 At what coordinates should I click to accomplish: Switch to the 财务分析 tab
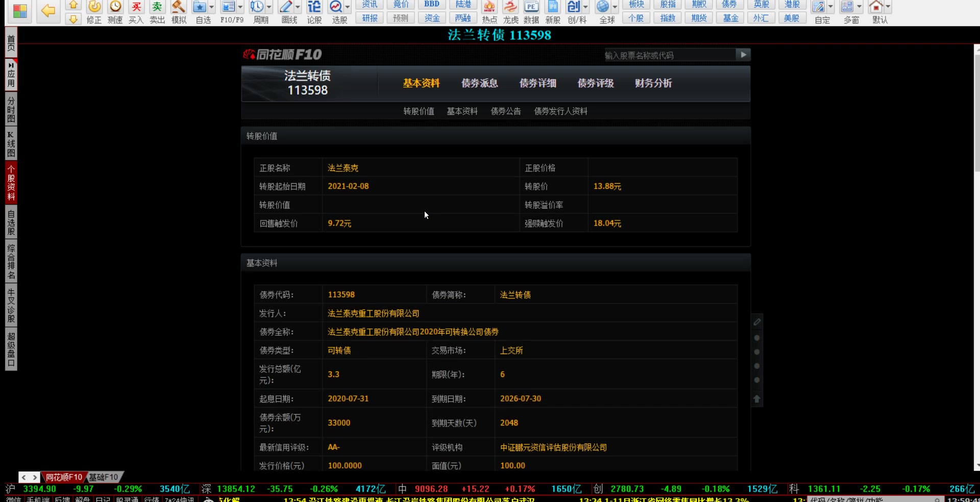click(653, 83)
